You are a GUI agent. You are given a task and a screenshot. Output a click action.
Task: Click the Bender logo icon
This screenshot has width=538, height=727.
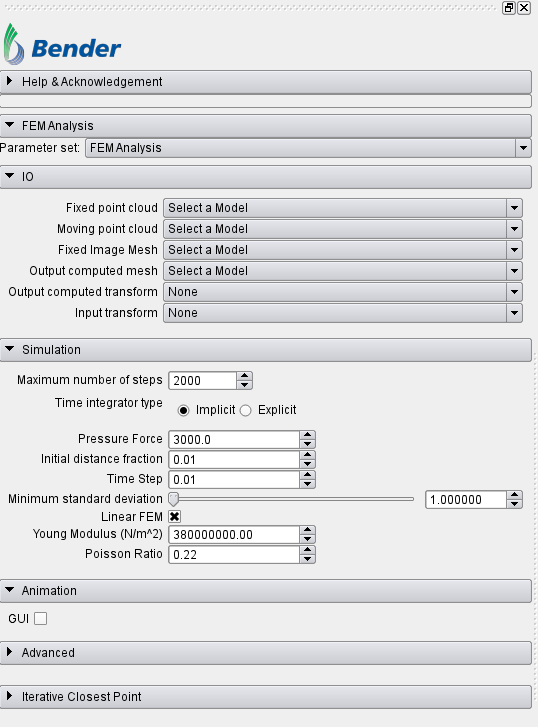(13, 44)
